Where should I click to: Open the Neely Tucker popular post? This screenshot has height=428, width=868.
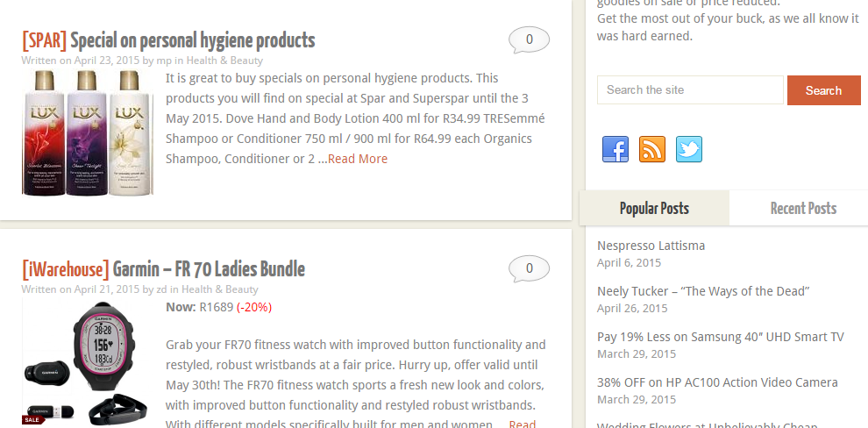coord(702,291)
